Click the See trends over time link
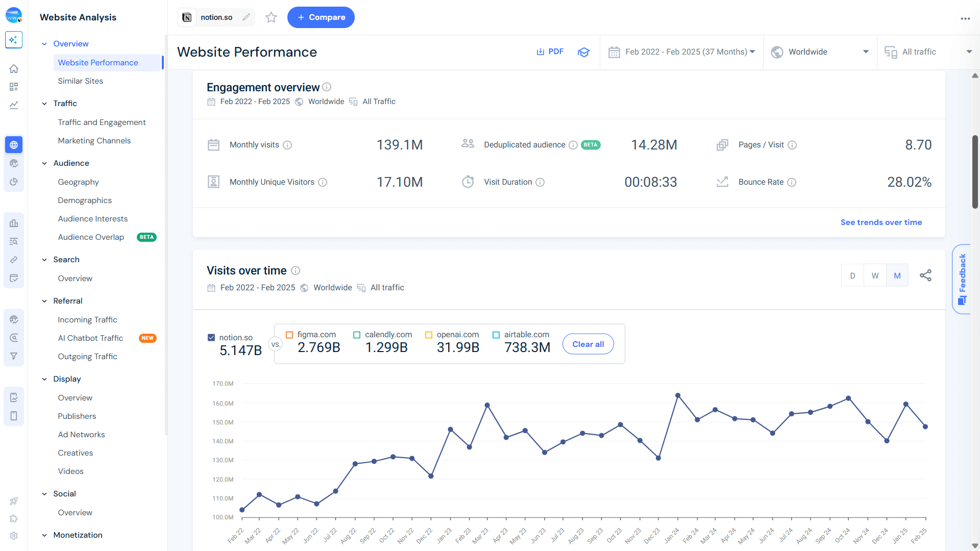This screenshot has width=980, height=551. [881, 222]
